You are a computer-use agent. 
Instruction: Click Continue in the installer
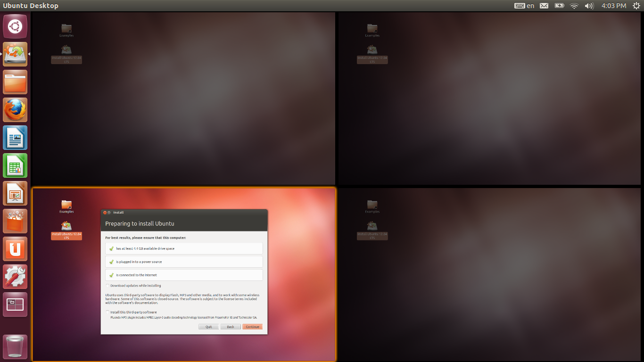click(252, 327)
